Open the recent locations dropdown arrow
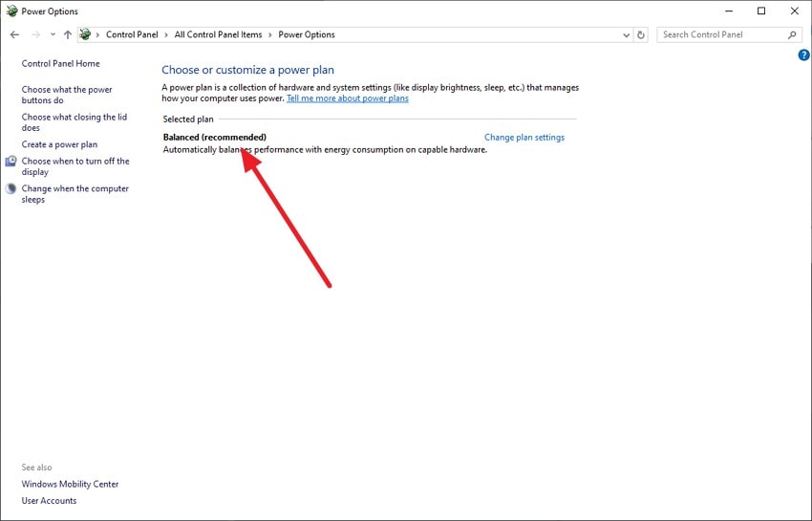This screenshot has height=521, width=812. coord(53,34)
